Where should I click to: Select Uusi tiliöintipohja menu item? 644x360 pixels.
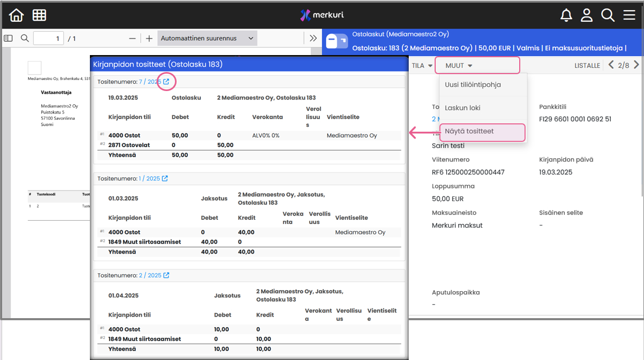(473, 85)
